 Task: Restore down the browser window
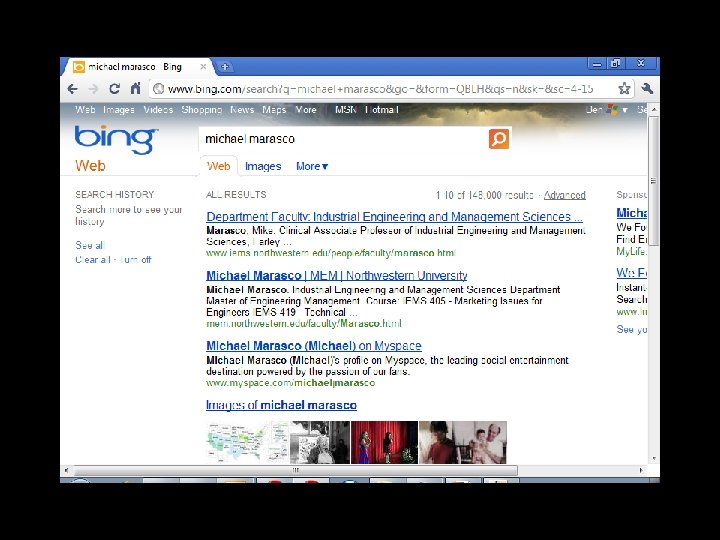coord(615,63)
